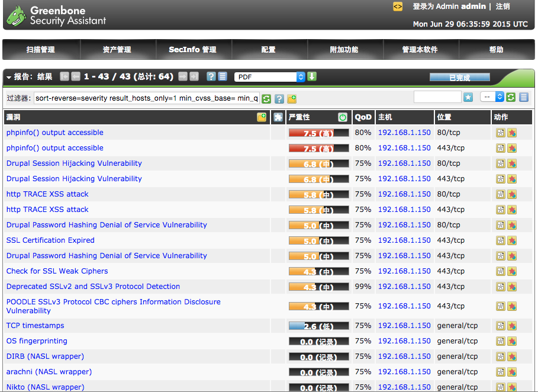Create new filter icon beside filter help
538x392 pixels.
coord(292,99)
